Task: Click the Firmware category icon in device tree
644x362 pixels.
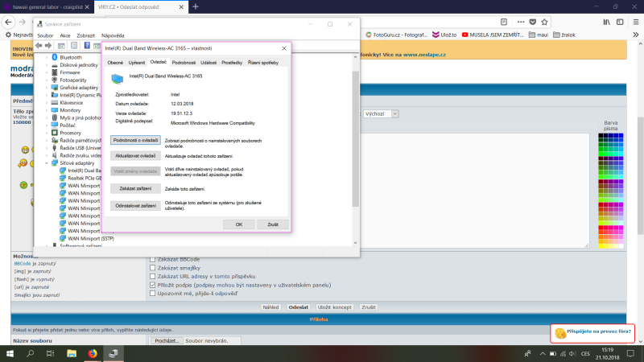Action: 55,72
